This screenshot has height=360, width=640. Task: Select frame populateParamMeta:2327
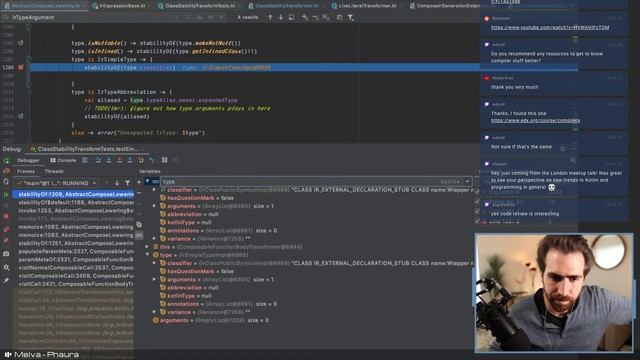73,251
